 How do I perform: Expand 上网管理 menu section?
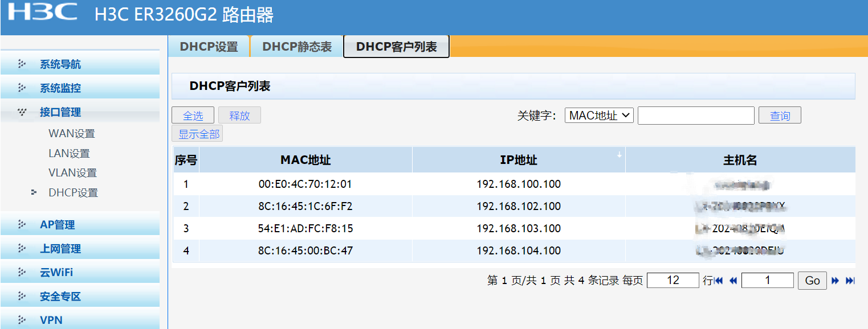[80, 248]
